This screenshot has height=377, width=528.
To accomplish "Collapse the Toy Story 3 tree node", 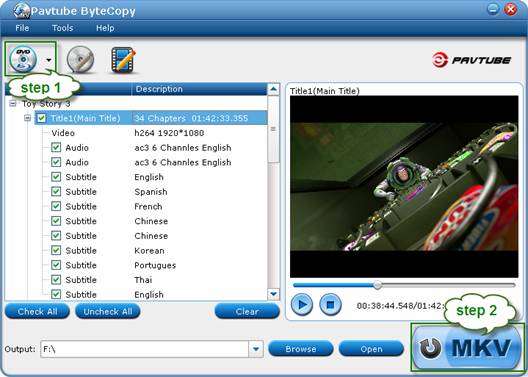I will (13, 104).
